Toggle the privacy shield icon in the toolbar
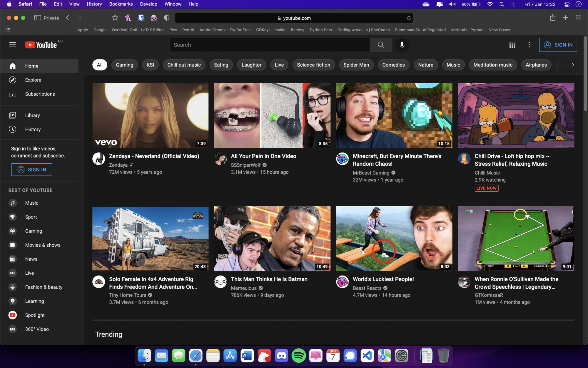Image resolution: width=588 pixels, height=368 pixels. point(166,18)
